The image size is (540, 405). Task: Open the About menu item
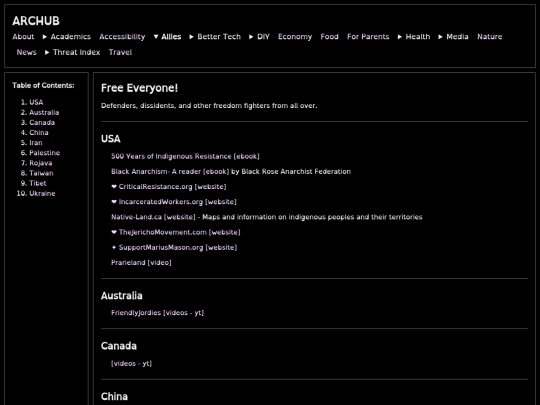[23, 37]
